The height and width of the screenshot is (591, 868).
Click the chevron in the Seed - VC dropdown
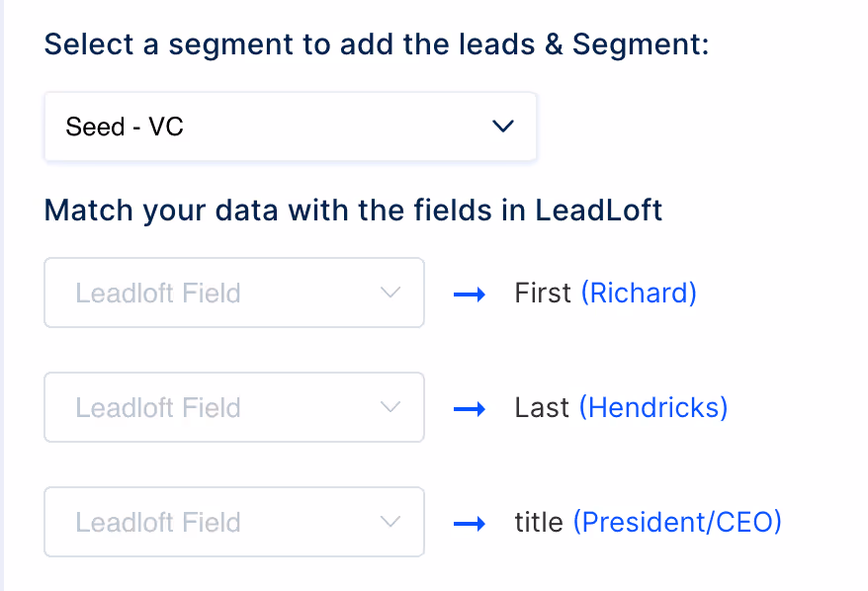point(503,127)
